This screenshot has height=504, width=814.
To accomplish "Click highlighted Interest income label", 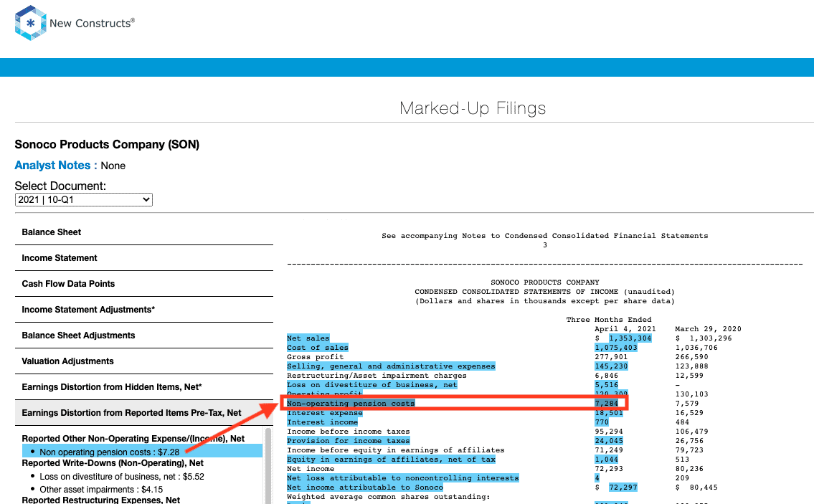I will tap(322, 422).
